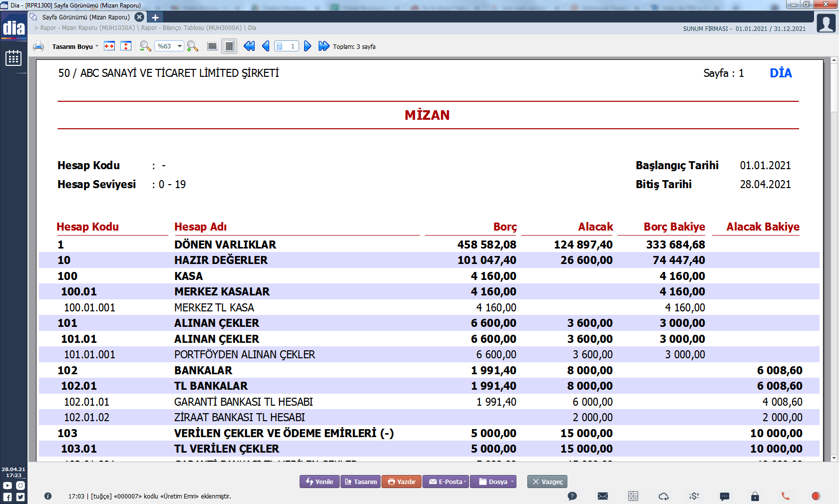Go to the first page
Screen dimensions: 839x504
point(249,46)
